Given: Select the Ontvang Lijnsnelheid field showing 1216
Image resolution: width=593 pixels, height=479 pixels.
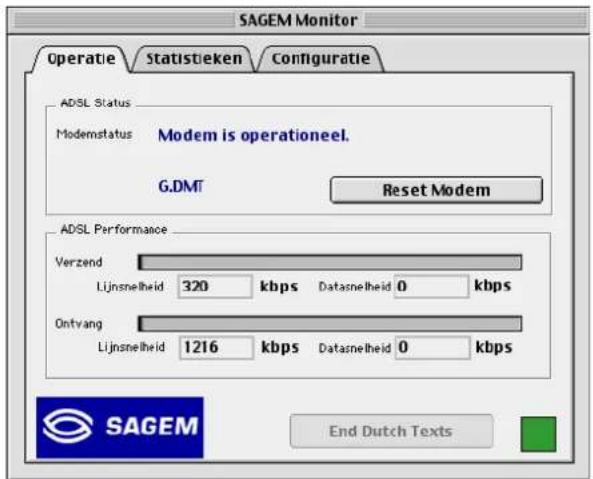Looking at the screenshot, I should pyautogui.click(x=216, y=347).
